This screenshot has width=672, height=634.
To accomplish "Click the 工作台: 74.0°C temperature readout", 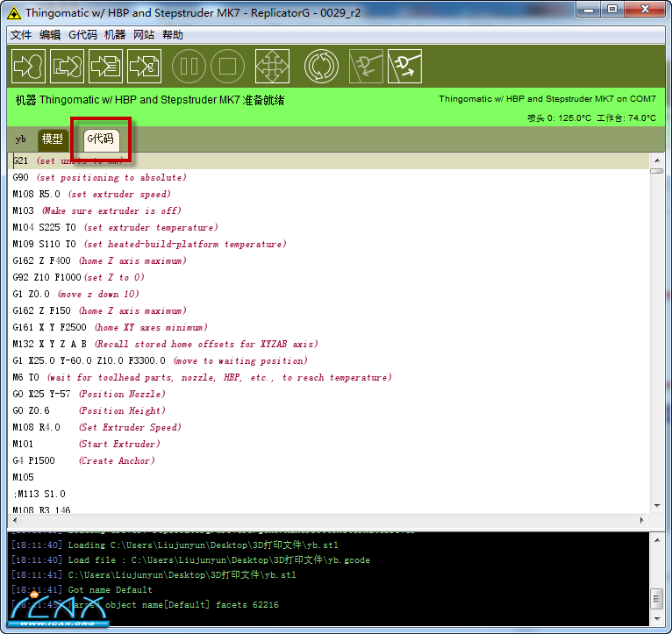I will pos(626,118).
